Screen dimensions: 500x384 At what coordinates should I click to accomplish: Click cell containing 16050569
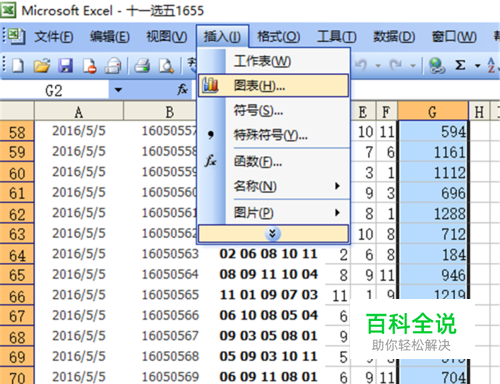tap(170, 377)
